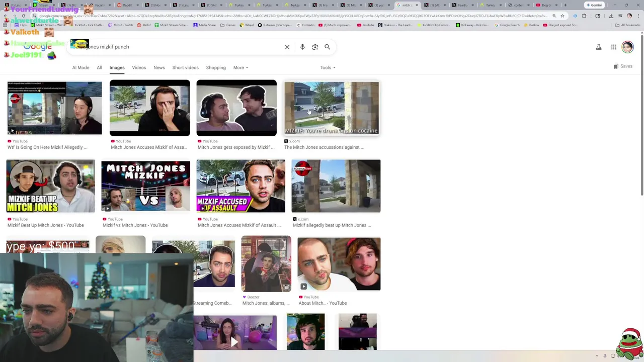Open the YouTube bookmark

pos(366,25)
